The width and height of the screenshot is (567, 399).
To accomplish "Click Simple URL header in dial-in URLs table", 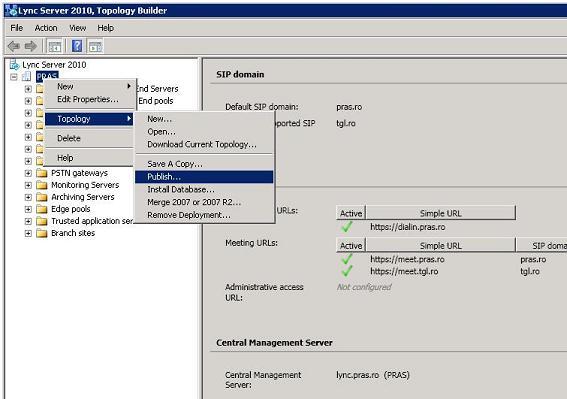I will 440,213.
